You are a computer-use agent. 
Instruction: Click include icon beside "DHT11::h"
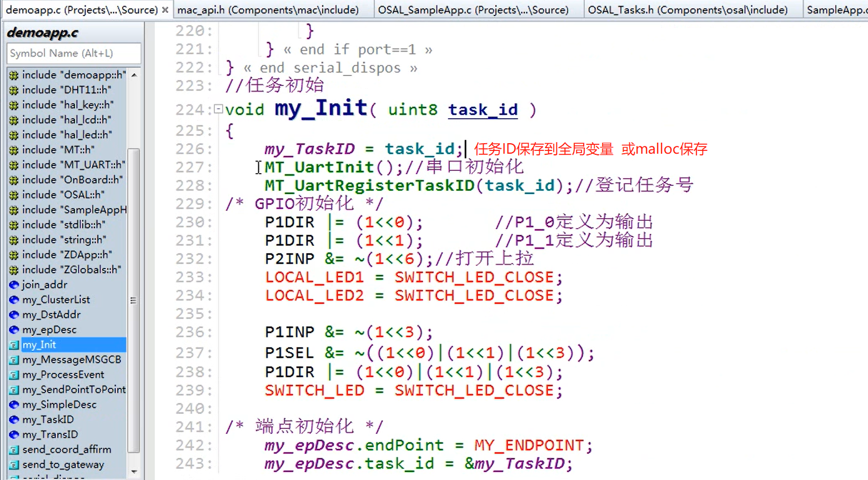(x=14, y=90)
